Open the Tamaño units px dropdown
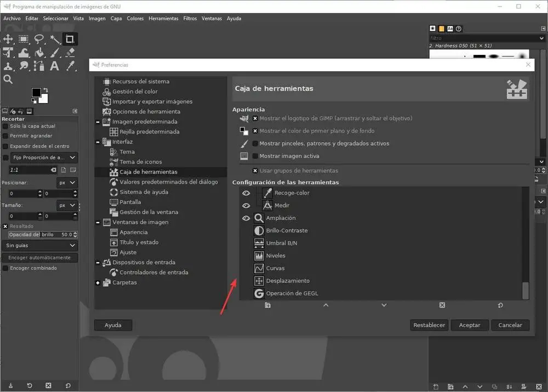 pyautogui.click(x=67, y=206)
